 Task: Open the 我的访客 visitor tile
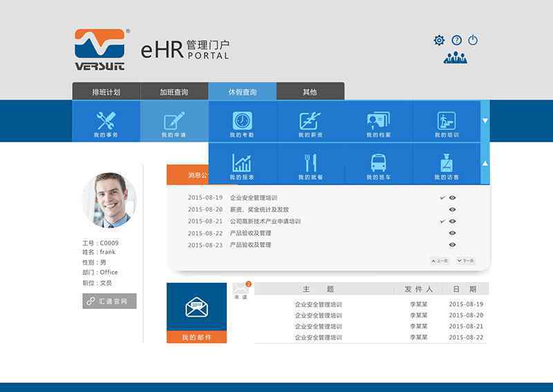pos(447,164)
